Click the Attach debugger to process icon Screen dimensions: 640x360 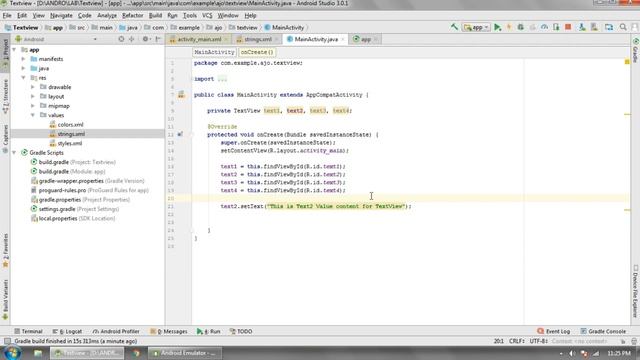click(x=556, y=27)
